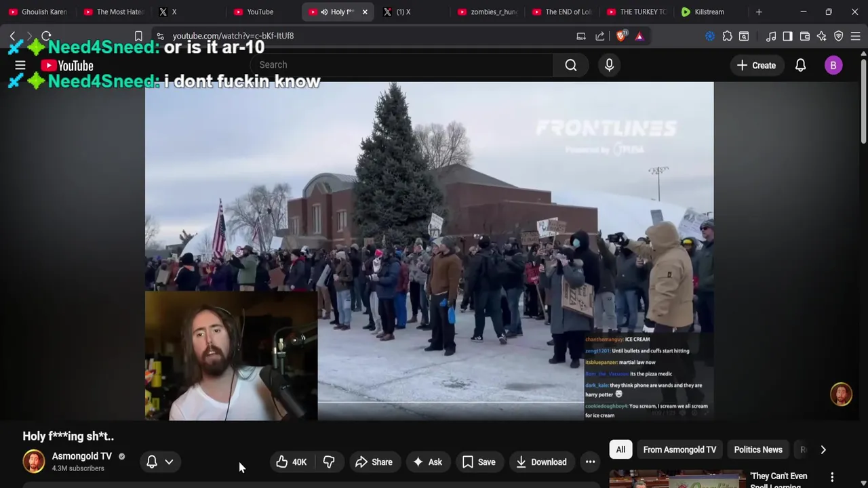Click Asmongold TV channel avatar

33,462
